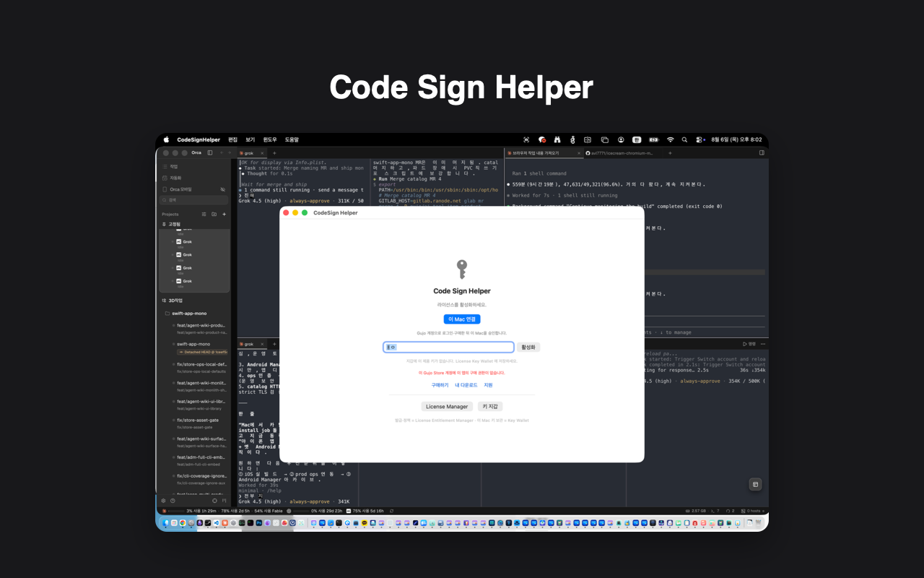Open the '키 지갑' key wallet button

[490, 407]
